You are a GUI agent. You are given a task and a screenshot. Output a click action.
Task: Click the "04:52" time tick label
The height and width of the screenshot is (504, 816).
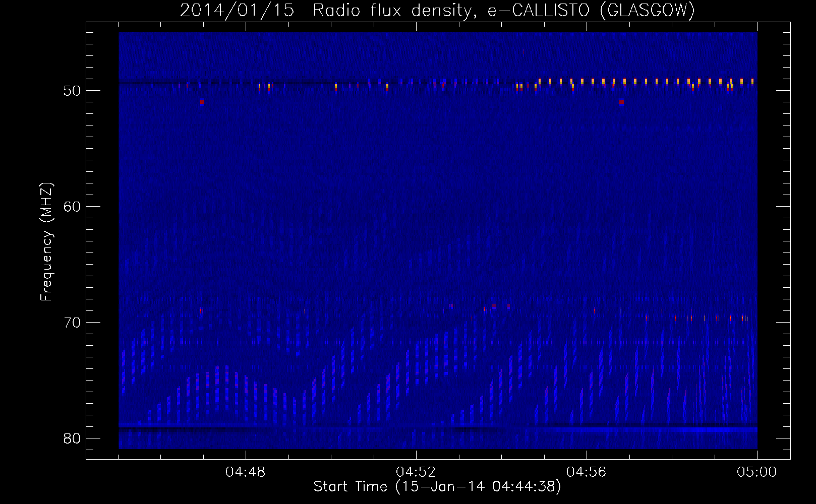click(416, 472)
